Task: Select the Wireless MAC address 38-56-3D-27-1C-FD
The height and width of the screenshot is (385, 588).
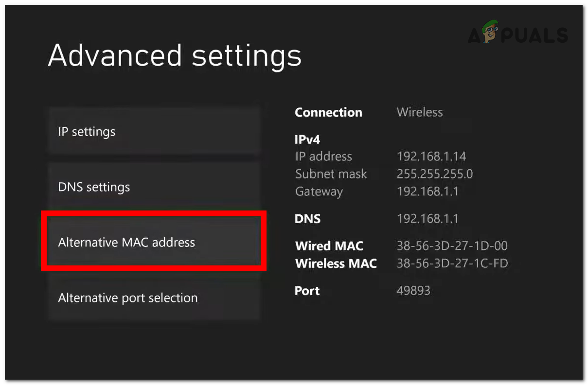Action: (x=452, y=263)
